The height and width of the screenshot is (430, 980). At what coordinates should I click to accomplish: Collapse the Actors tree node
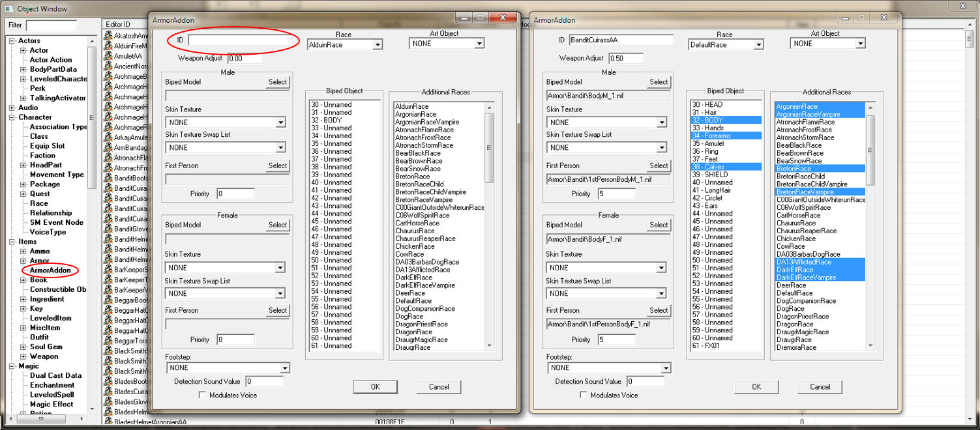coord(12,40)
